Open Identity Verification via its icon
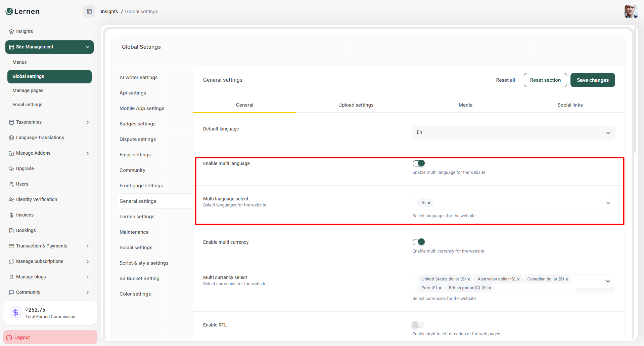The width and height of the screenshot is (644, 346). click(x=11, y=200)
